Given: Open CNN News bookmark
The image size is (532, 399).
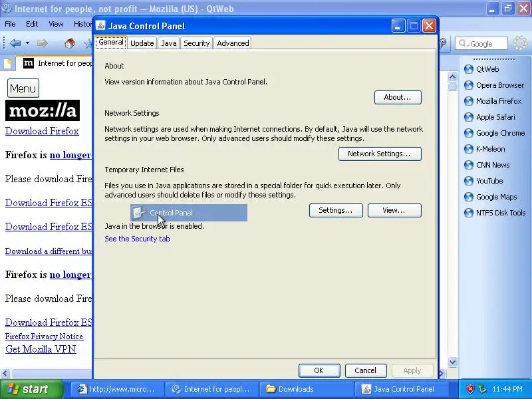Looking at the screenshot, I should (487, 165).
